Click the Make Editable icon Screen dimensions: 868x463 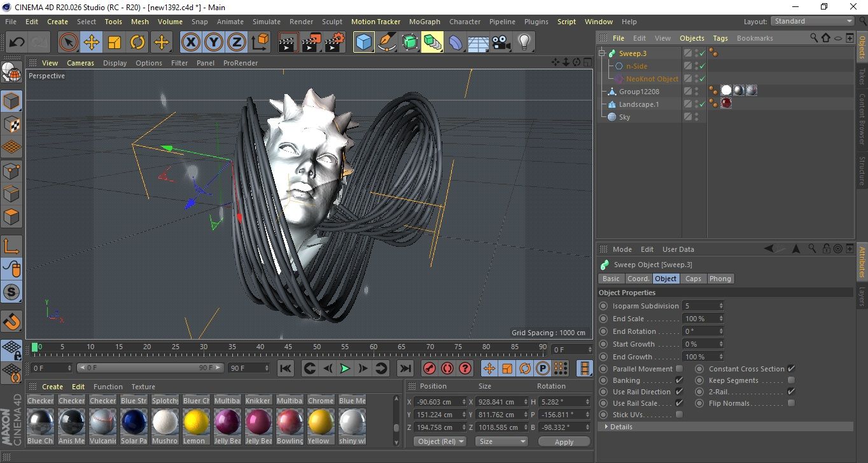click(12, 73)
